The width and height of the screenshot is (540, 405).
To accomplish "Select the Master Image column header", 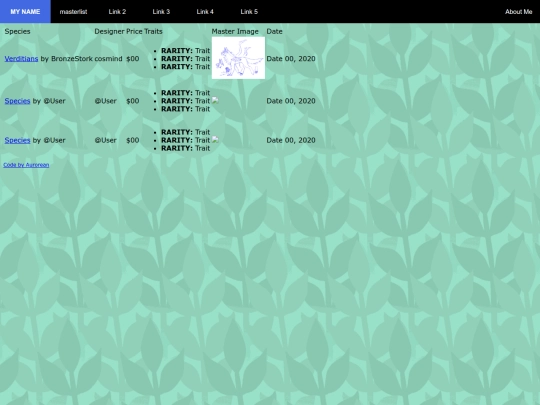I will click(235, 31).
